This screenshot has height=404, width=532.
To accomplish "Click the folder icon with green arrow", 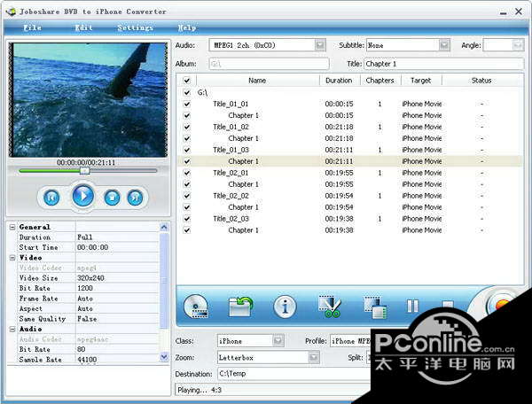I will tap(240, 307).
